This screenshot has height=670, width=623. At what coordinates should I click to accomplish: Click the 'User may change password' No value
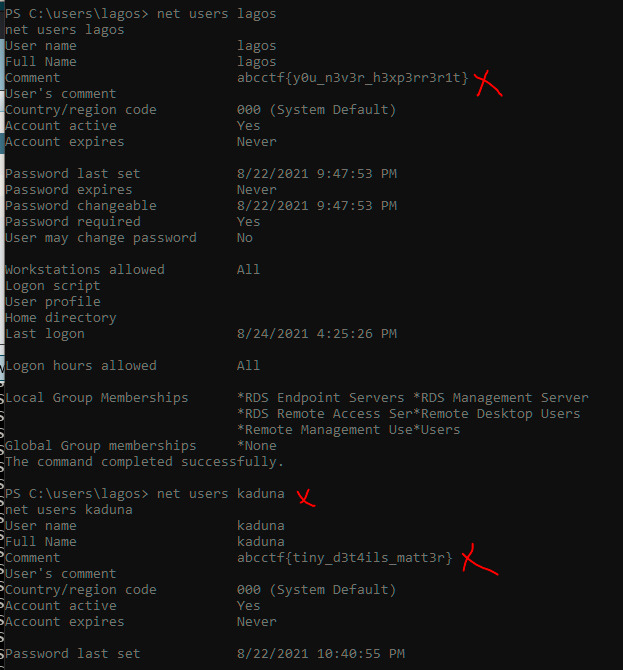(245, 238)
